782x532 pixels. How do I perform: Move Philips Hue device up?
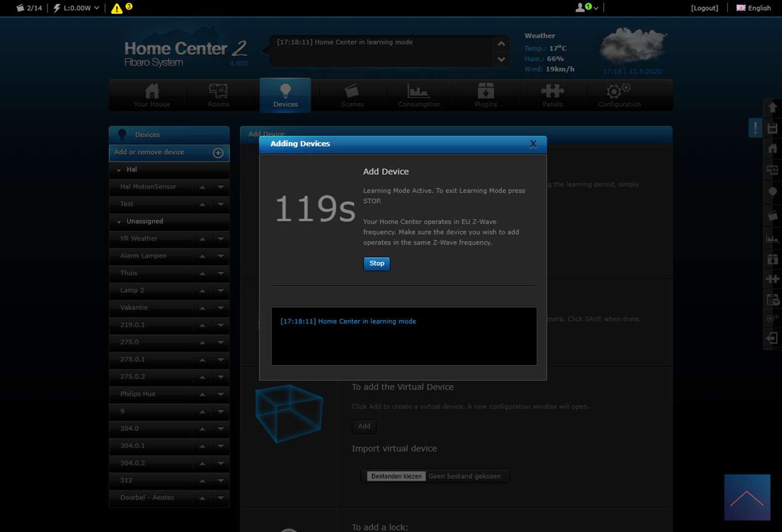click(x=203, y=394)
